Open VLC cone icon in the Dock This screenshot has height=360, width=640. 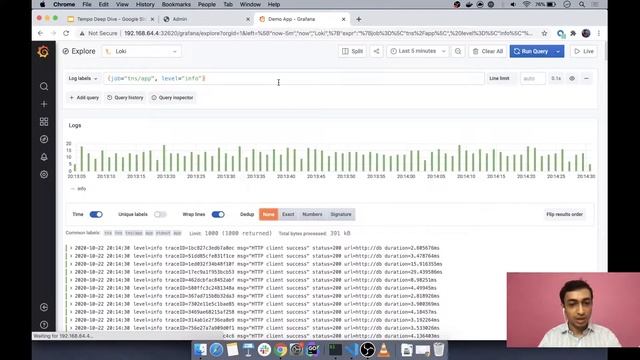coord(384,350)
